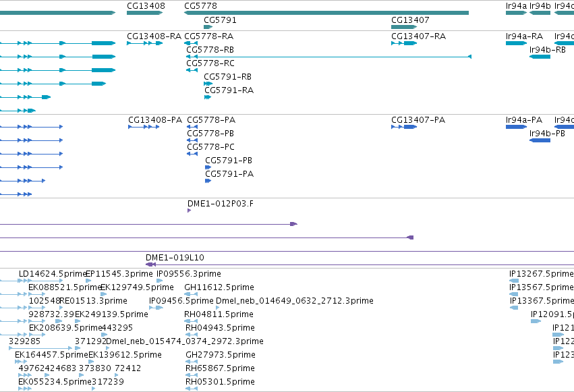The width and height of the screenshot is (574, 392).
Task: Select the CG5791 gene name
Action: click(220, 20)
